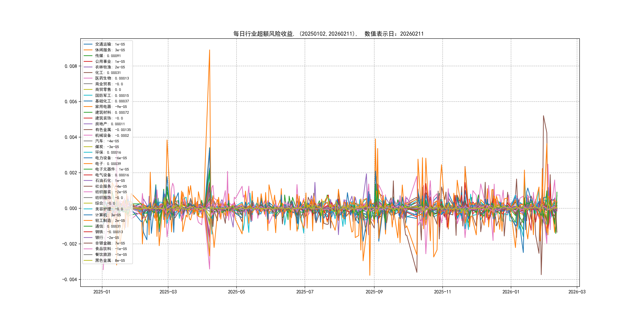Click the -0.004 y-axis tick label
Screen dimensions: 644x322
[70, 279]
